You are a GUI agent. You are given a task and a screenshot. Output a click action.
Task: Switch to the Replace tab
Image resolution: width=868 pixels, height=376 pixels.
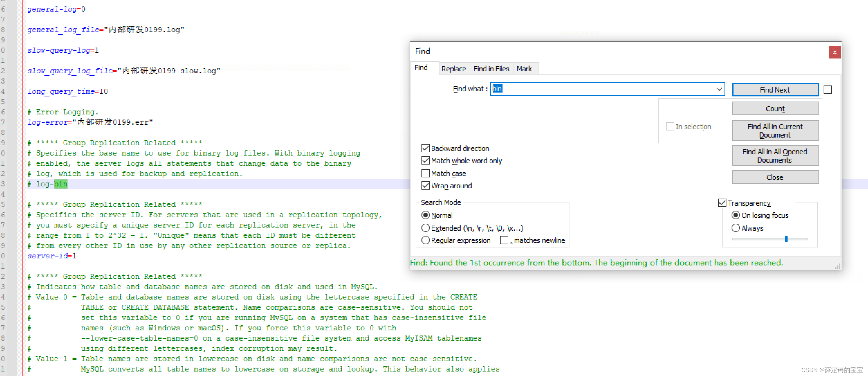tap(453, 69)
